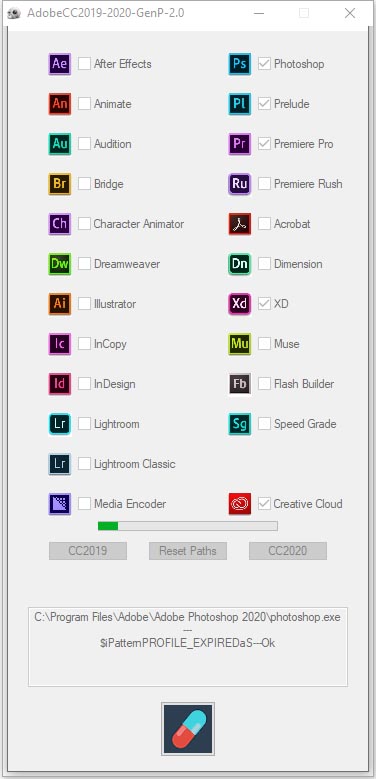Click the red Creative Cloud icon
The height and width of the screenshot is (779, 376).
(240, 504)
